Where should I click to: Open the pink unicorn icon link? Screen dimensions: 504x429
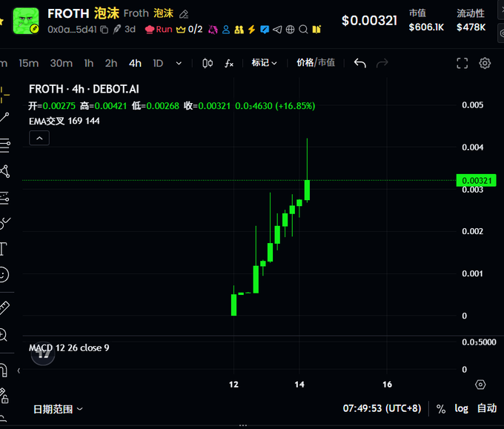[x=213, y=30]
